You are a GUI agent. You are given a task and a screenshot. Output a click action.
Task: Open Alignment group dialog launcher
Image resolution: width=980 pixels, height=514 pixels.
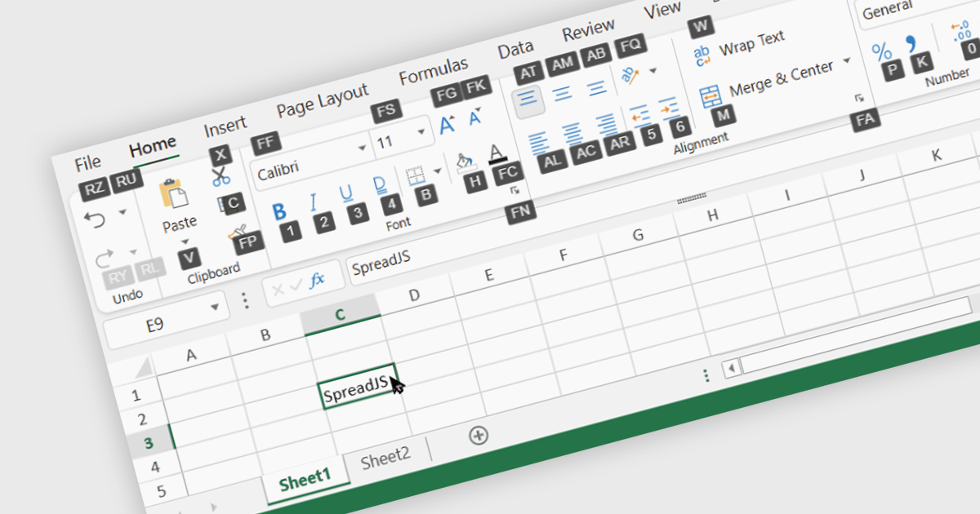858,97
